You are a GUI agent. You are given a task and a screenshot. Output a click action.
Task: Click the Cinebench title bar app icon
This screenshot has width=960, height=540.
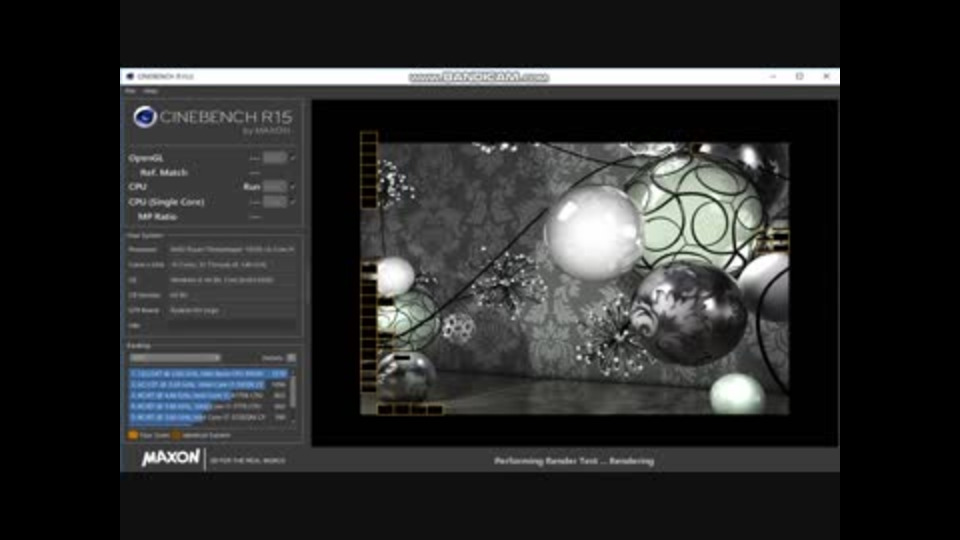click(x=130, y=77)
